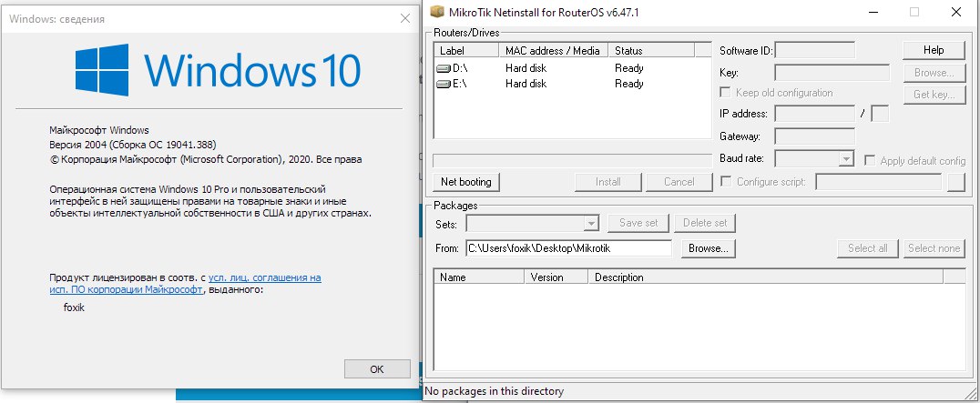980x403 pixels.
Task: Select the D:\ hard disk drive icon
Action: 444,68
